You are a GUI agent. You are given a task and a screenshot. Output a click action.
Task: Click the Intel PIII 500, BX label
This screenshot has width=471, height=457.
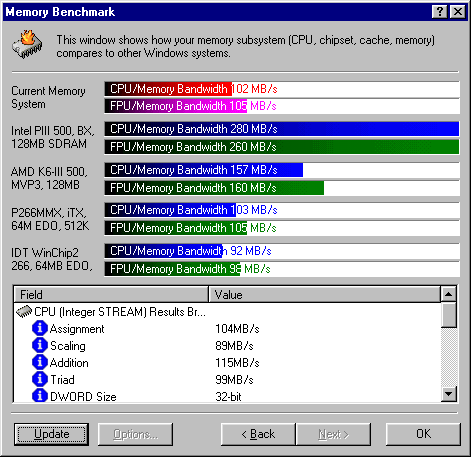click(x=53, y=137)
